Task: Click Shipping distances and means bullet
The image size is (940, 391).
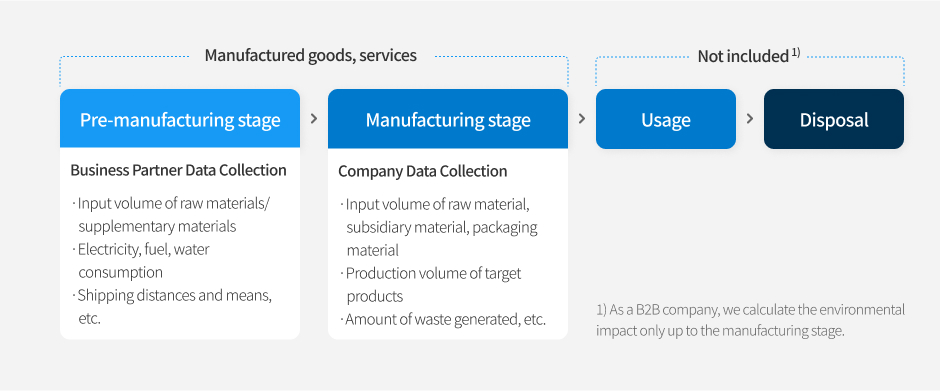Action: point(171,307)
